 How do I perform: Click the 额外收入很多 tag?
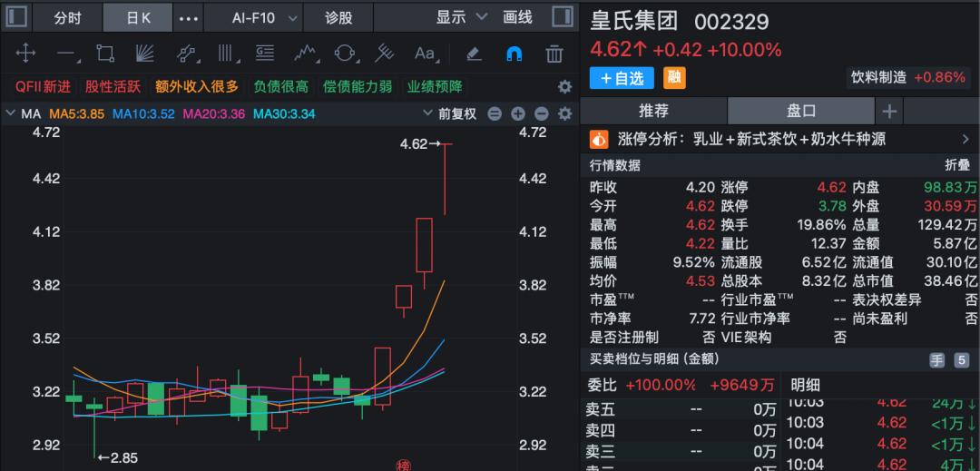click(198, 86)
